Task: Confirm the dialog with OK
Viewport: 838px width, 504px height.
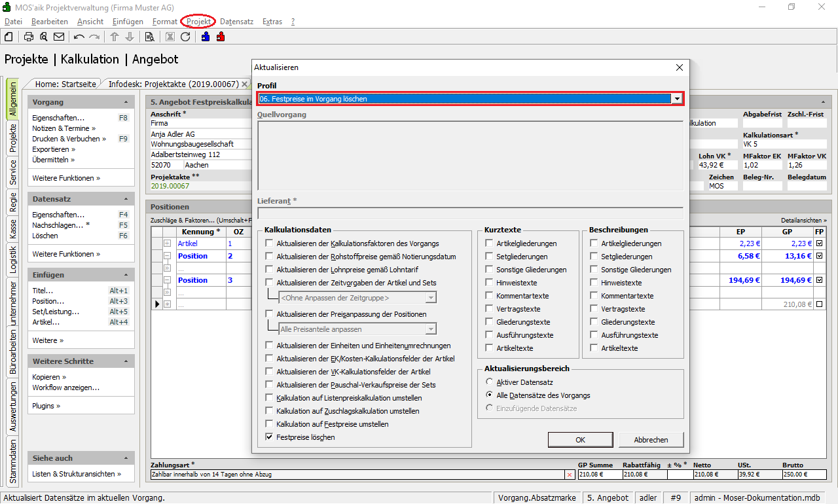Action: pos(580,440)
